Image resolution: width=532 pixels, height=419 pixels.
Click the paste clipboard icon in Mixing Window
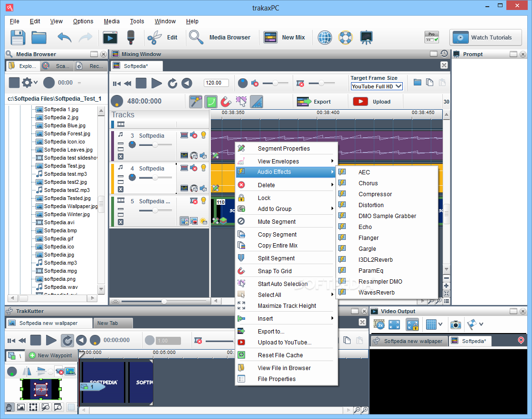[x=442, y=83]
